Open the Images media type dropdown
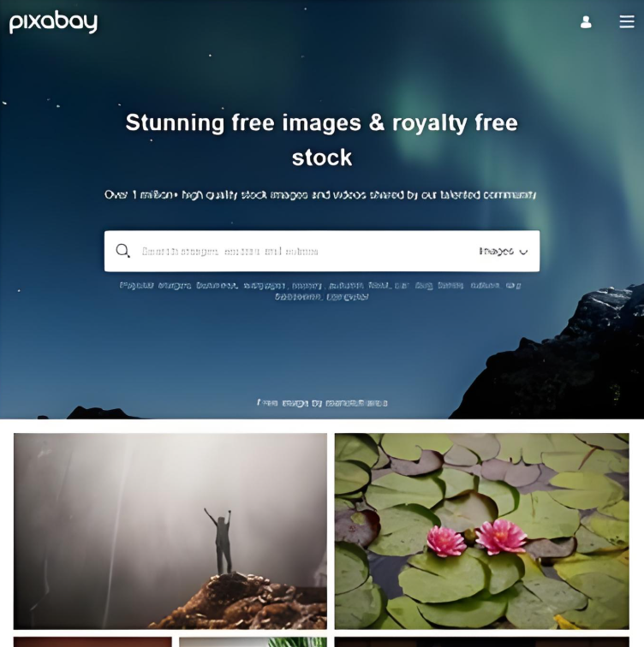 tap(503, 252)
